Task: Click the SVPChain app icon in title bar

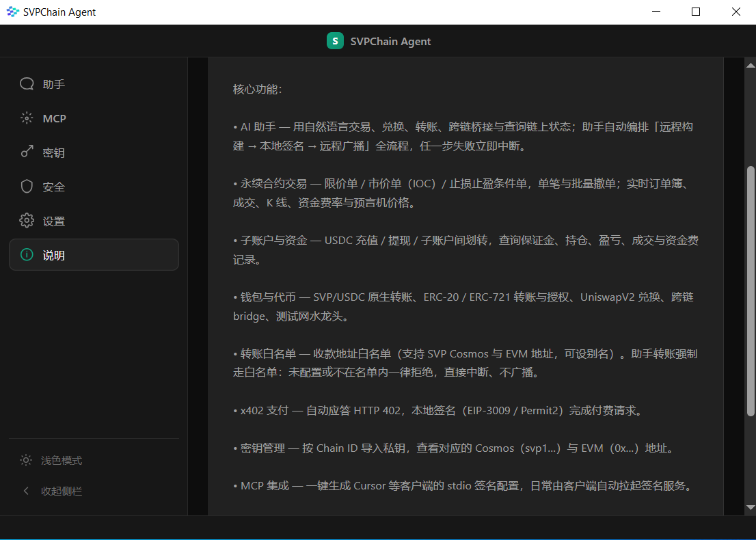Action: 12,12
